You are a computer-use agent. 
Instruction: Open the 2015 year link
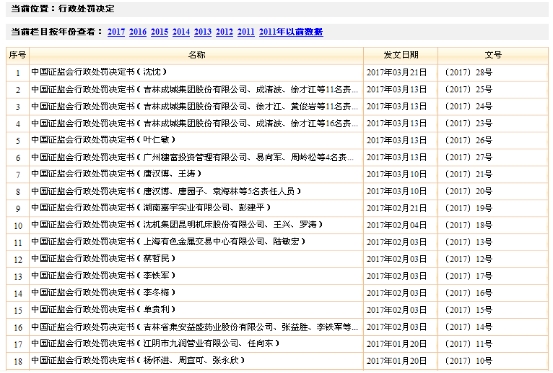(159, 32)
